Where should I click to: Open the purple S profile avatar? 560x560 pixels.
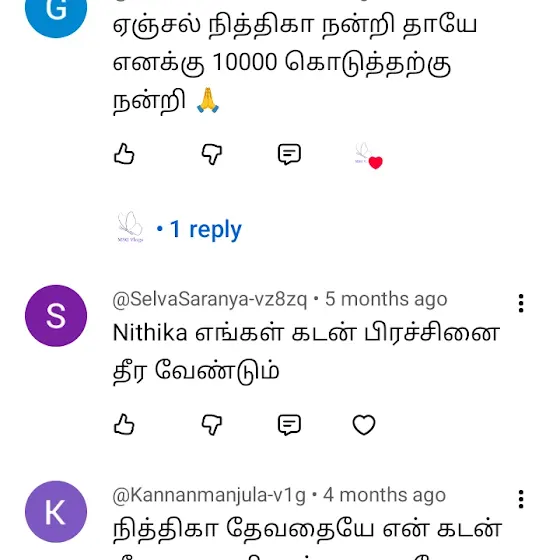56,316
